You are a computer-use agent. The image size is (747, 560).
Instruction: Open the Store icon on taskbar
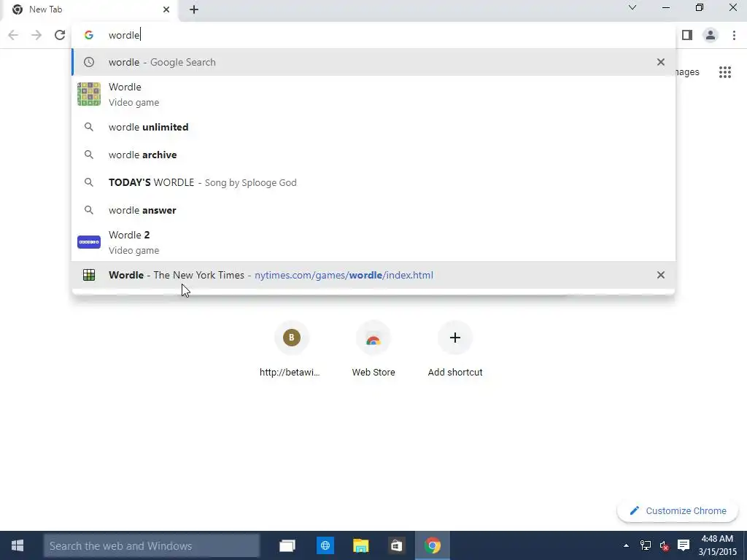click(x=396, y=545)
